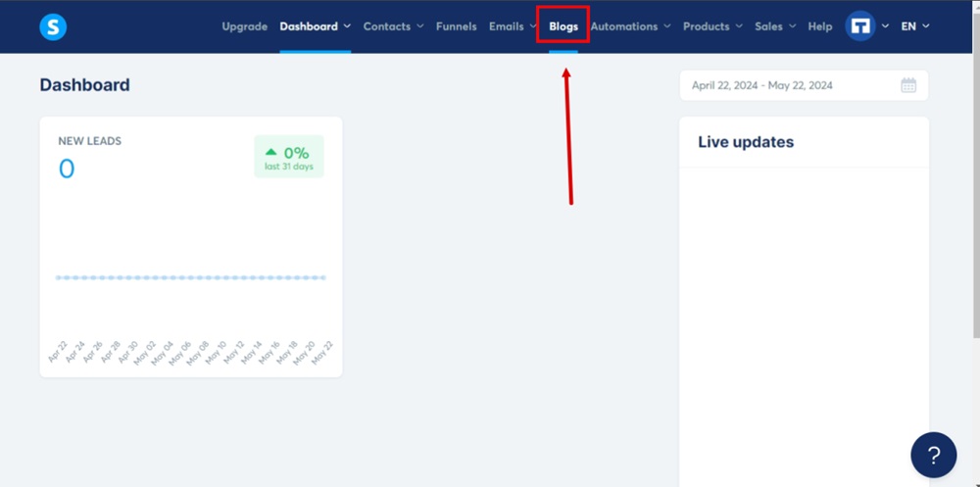
Task: Click the New Leads count 0
Action: click(67, 169)
